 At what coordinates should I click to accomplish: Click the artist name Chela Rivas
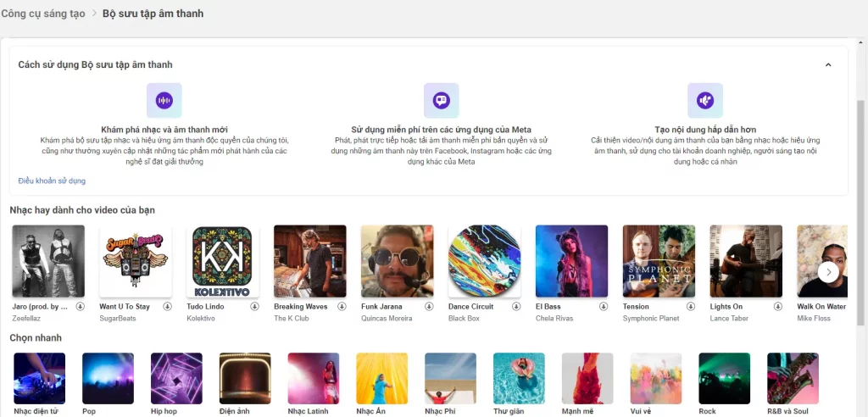coord(554,319)
